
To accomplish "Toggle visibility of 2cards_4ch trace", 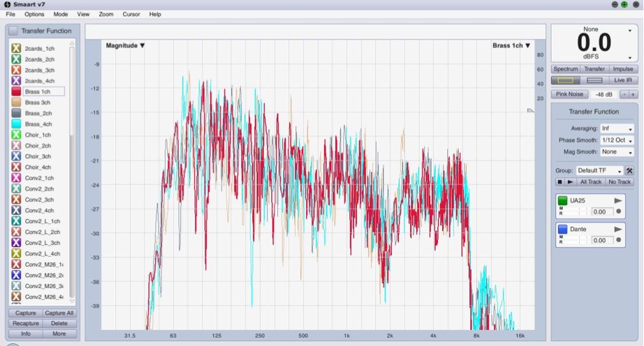I will (x=16, y=81).
